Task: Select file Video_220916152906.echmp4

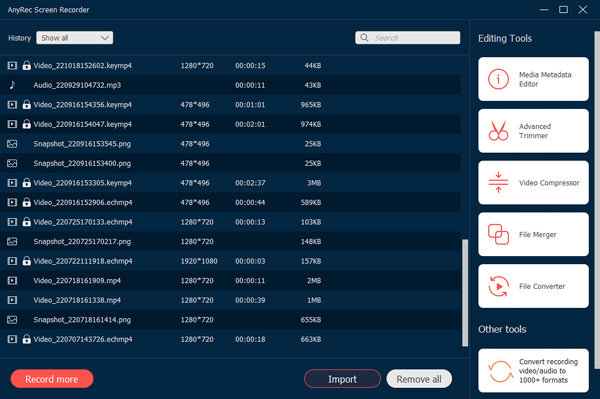Action: (x=230, y=202)
